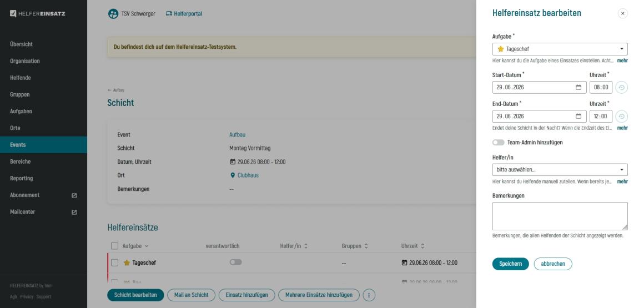Click the three-dot more actions button
This screenshot has height=308, width=644.
(369, 295)
